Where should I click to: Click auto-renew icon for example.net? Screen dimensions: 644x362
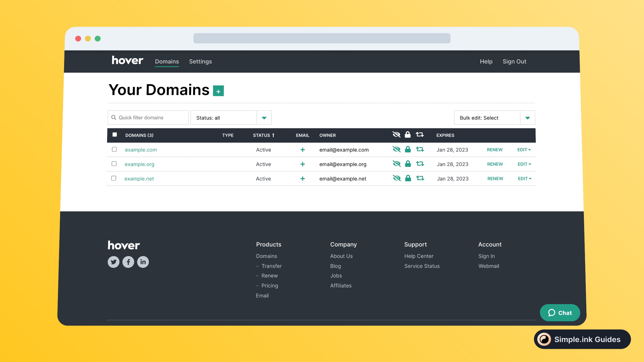click(420, 178)
